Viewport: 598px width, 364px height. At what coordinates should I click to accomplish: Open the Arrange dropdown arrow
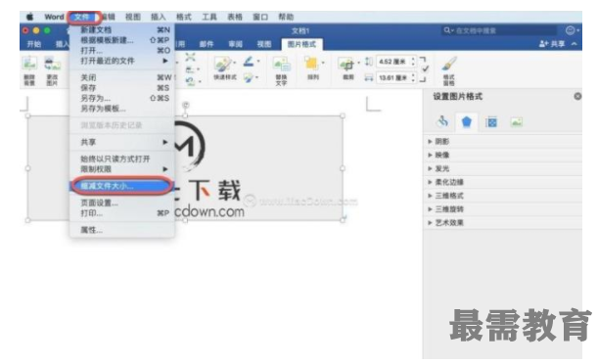point(323,63)
